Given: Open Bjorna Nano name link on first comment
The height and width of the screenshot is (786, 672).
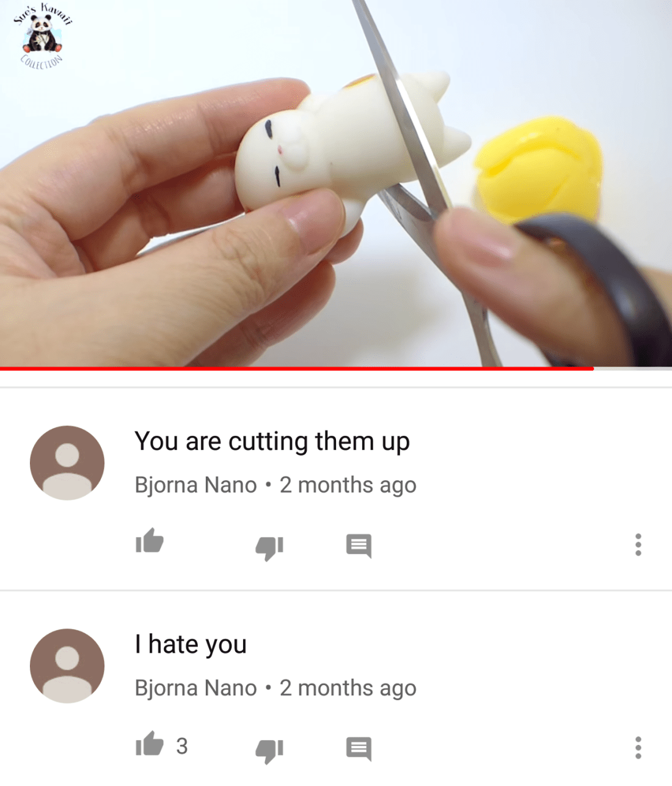Looking at the screenshot, I should [195, 485].
